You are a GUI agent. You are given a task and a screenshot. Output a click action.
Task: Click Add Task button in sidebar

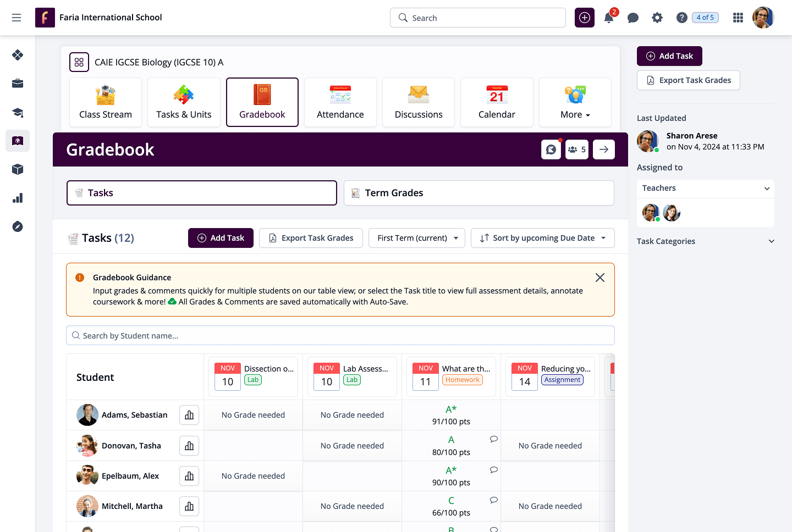click(x=669, y=56)
